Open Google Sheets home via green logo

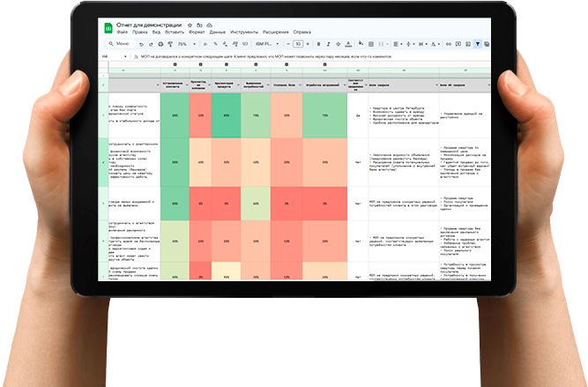pos(109,30)
